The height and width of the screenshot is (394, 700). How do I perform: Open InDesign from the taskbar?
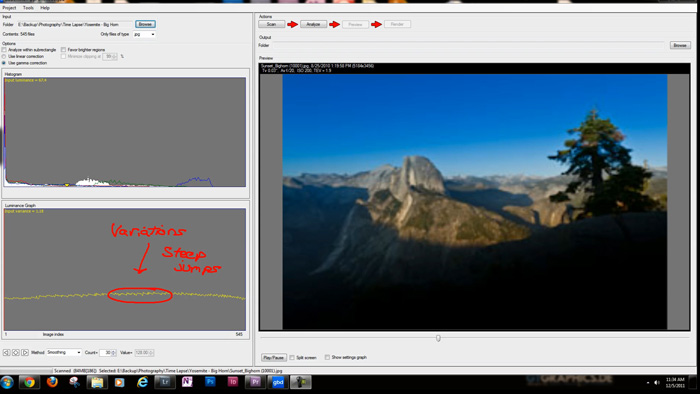232,382
